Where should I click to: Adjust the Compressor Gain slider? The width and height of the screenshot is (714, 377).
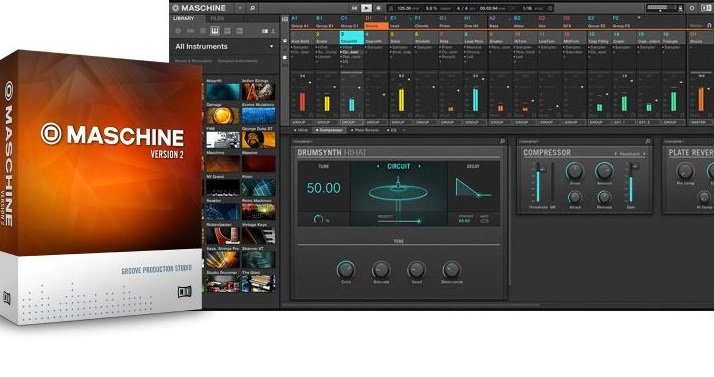tap(631, 183)
